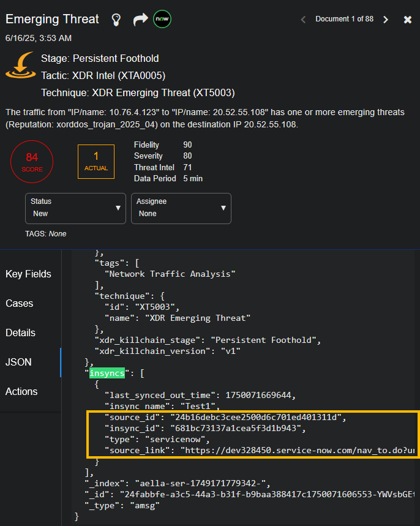Click the red 84 score circle
The image size is (420, 526).
(x=32, y=162)
